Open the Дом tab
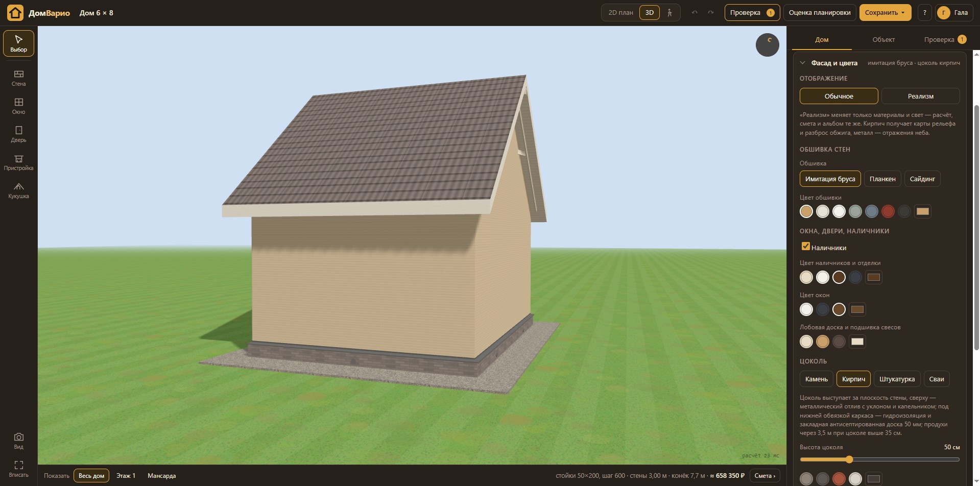 click(x=822, y=39)
